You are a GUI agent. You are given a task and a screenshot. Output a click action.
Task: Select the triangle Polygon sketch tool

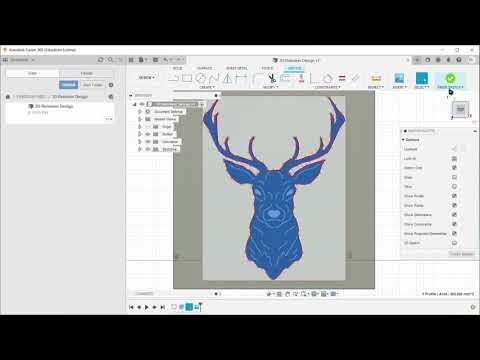(227, 78)
